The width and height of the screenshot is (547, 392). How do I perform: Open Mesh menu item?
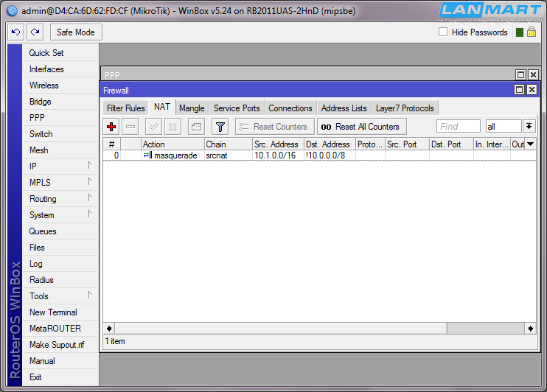point(60,150)
